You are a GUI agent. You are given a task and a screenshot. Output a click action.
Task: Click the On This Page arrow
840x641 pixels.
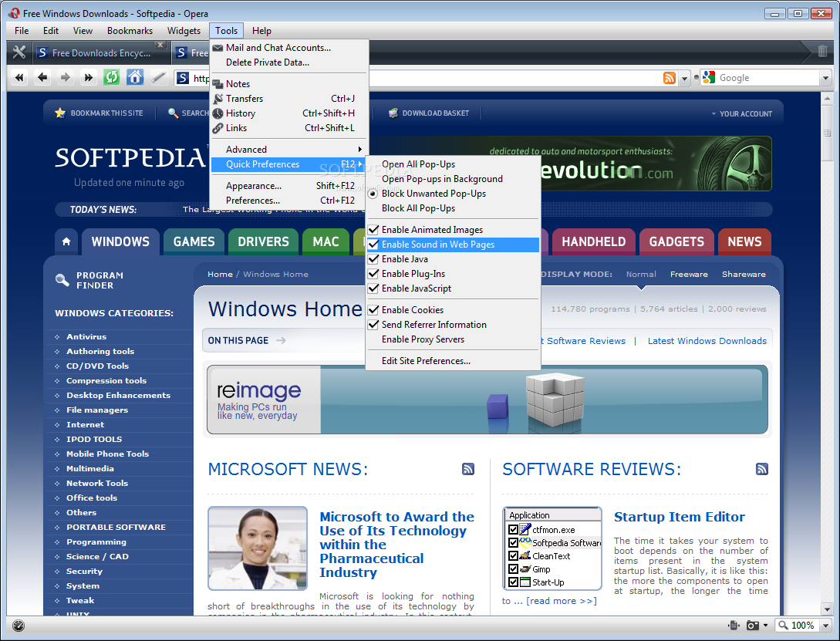pos(281,341)
